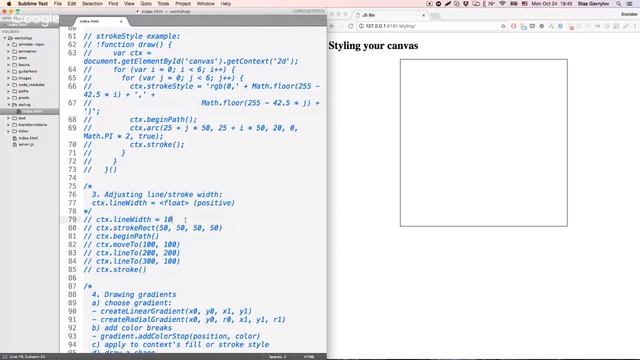This screenshot has height=360, width=640.
Task: Open the Edit menu
Action: pyautogui.click(x=72, y=4)
